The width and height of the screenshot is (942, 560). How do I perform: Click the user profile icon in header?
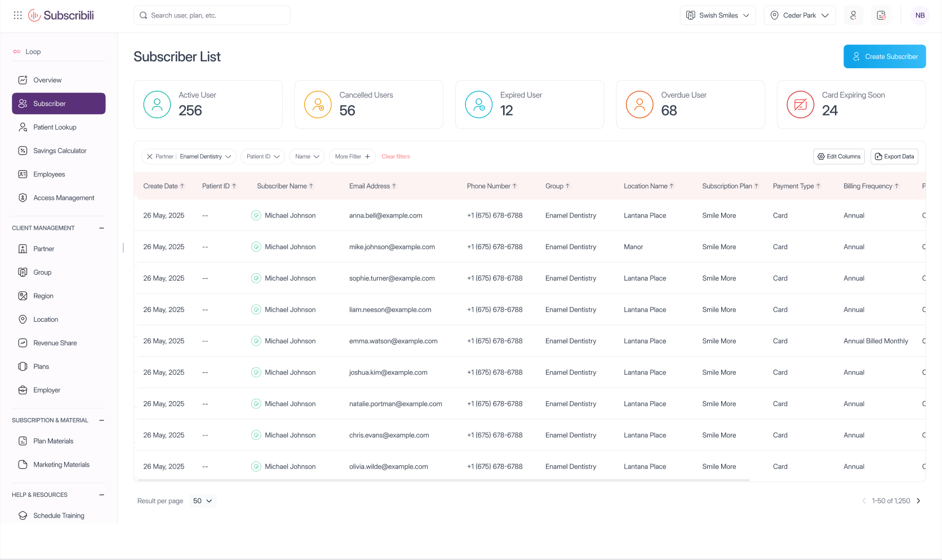(x=853, y=15)
